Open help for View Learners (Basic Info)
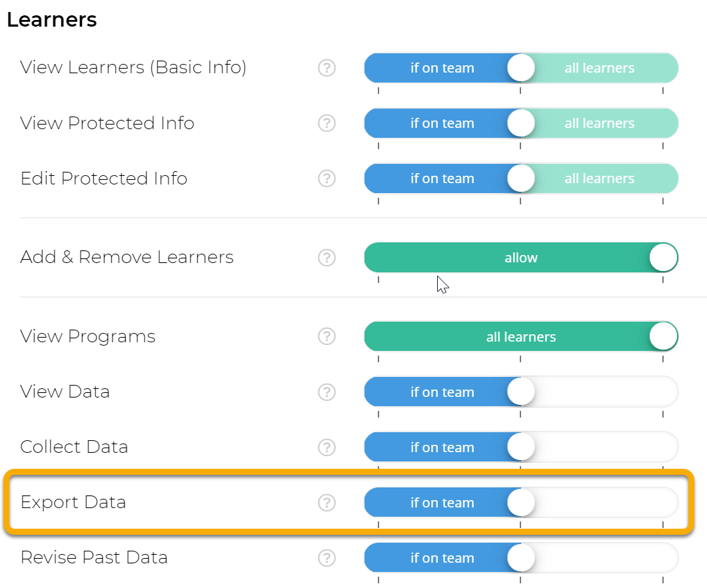The width and height of the screenshot is (707, 588). [x=327, y=68]
